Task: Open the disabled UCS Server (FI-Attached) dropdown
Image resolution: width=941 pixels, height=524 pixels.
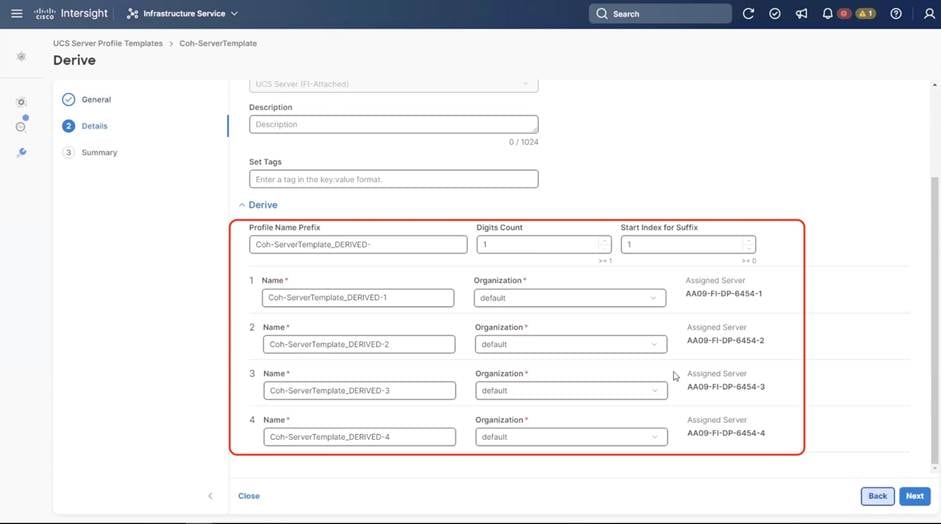Action: (394, 85)
